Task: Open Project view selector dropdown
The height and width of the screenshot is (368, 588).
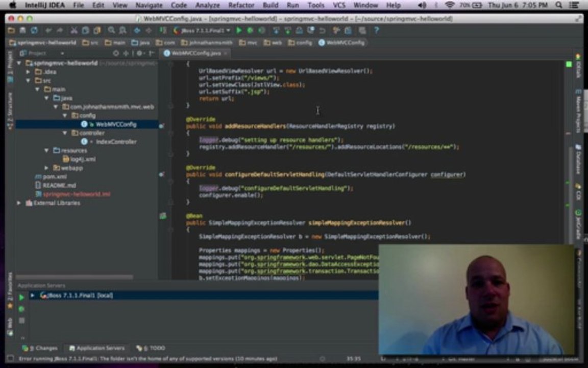Action: (x=42, y=53)
